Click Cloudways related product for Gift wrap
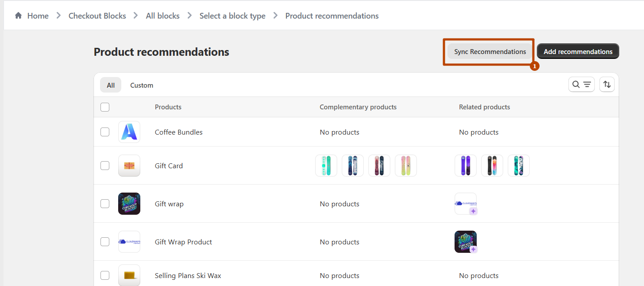The height and width of the screenshot is (286, 644). coord(466,204)
